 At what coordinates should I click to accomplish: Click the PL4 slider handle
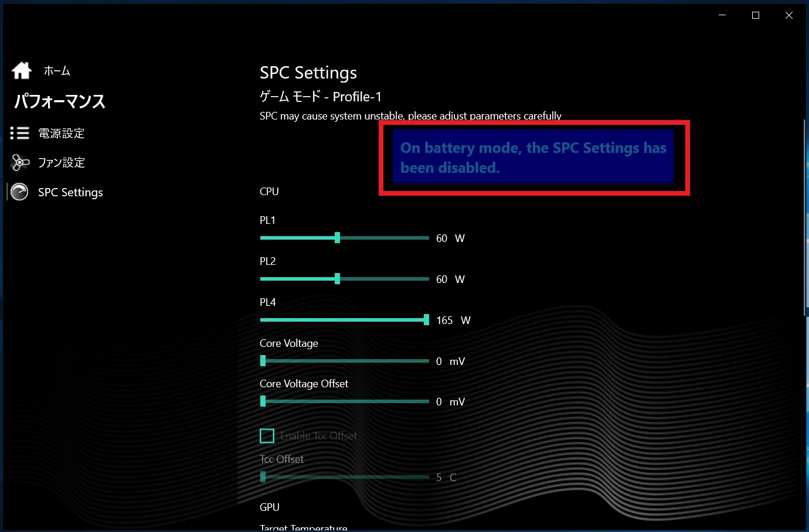pyautogui.click(x=426, y=320)
